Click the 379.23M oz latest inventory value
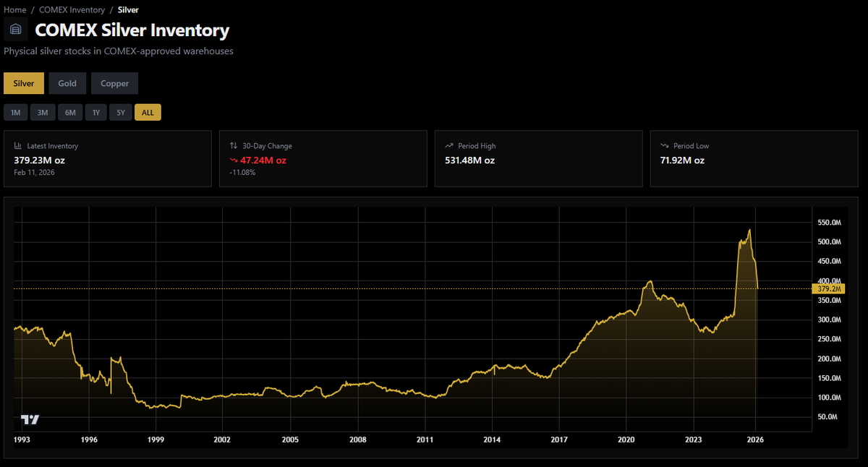Viewport: 868px width, 467px height. (x=39, y=160)
